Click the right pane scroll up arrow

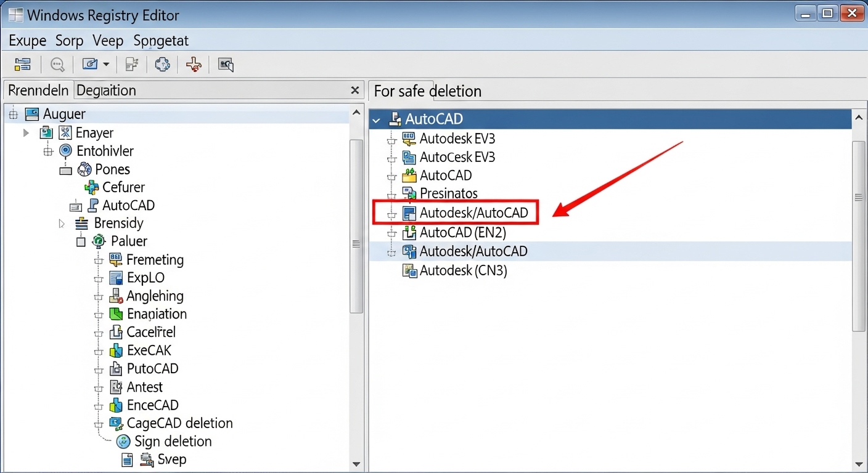tap(859, 117)
